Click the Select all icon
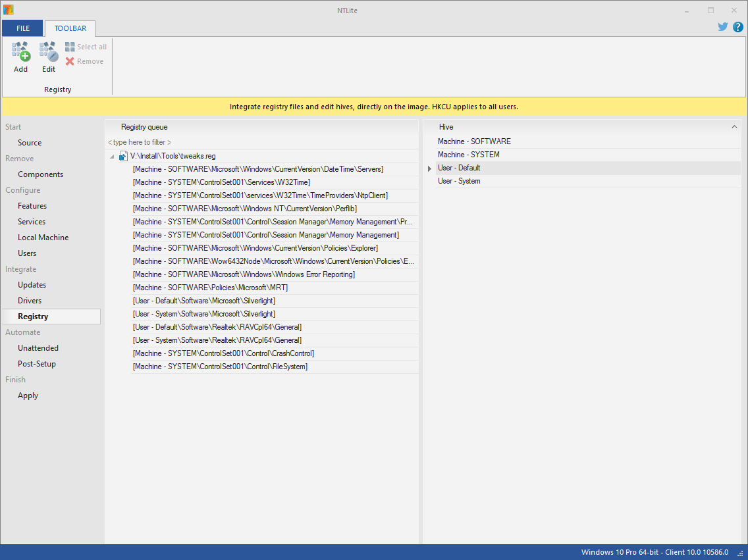This screenshot has height=560, width=748. (x=70, y=47)
